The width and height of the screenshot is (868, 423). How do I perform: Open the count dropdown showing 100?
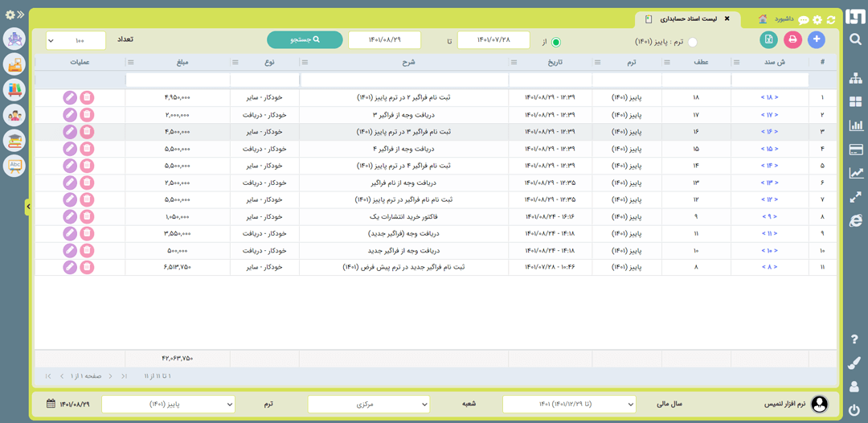point(76,40)
